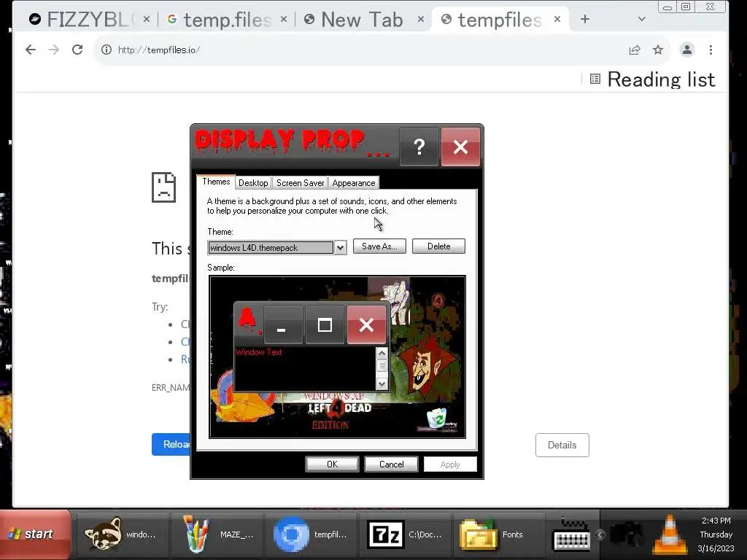Click the sample window close X button
747x560 pixels.
click(366, 324)
